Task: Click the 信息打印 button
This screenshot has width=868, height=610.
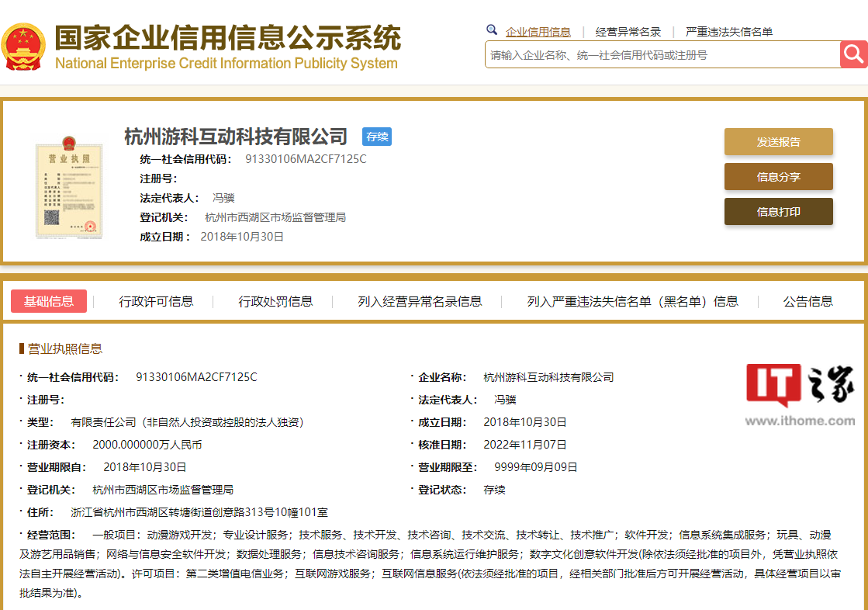Action: click(x=778, y=211)
